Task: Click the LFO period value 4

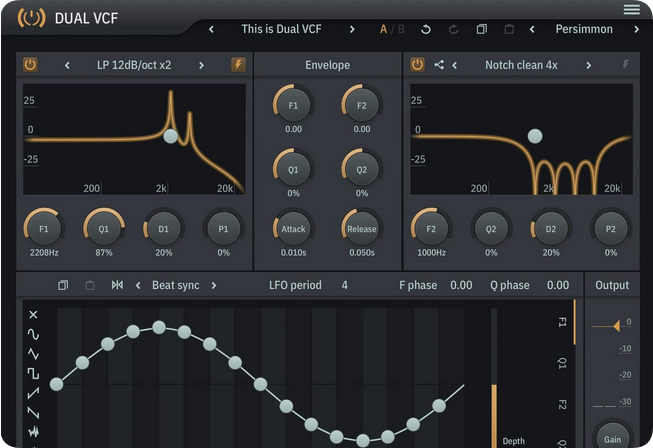Action: coord(344,285)
